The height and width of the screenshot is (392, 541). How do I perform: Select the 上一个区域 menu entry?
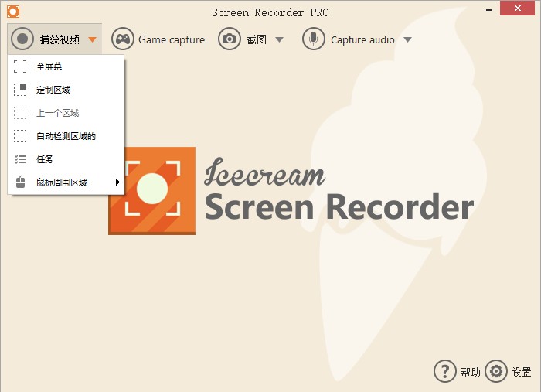[66, 113]
